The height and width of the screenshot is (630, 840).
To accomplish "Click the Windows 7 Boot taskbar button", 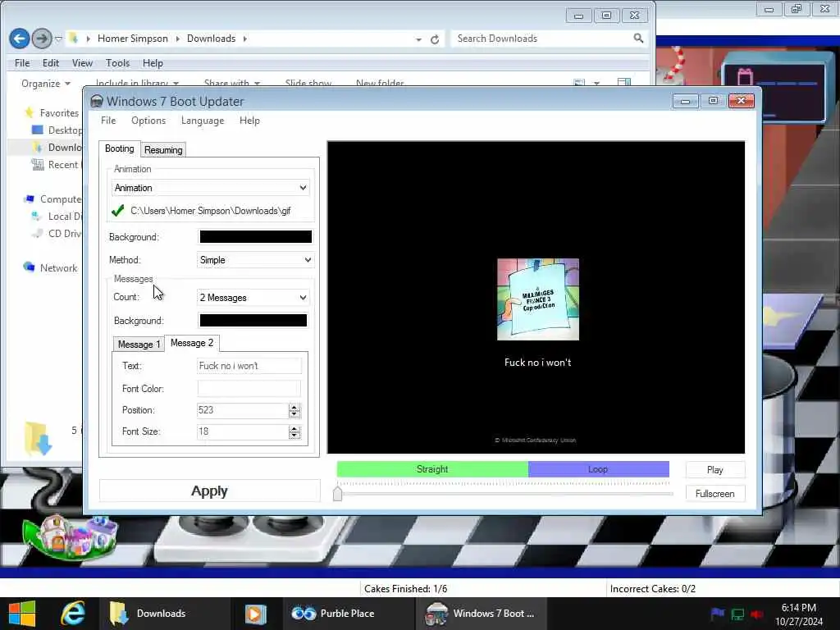I will point(481,614).
